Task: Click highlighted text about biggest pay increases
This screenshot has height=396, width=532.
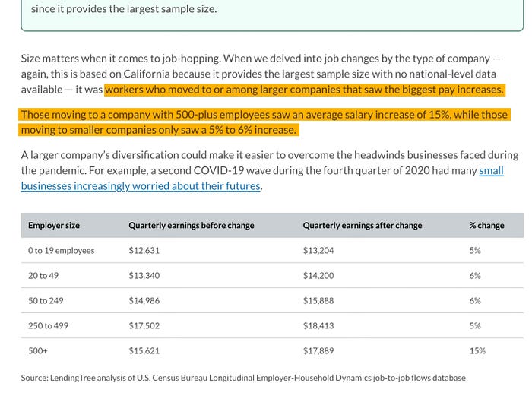Action: tap(304, 90)
